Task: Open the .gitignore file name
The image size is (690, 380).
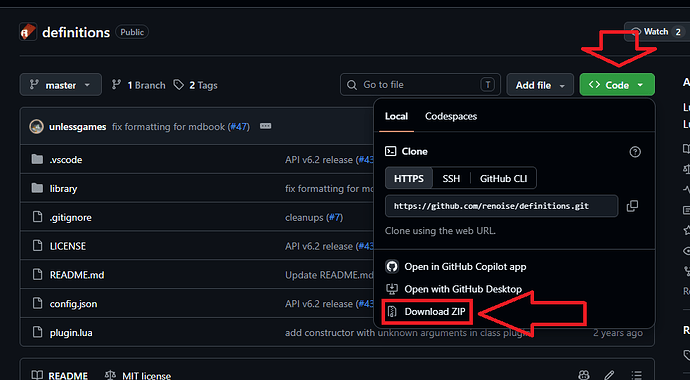Action: click(70, 217)
